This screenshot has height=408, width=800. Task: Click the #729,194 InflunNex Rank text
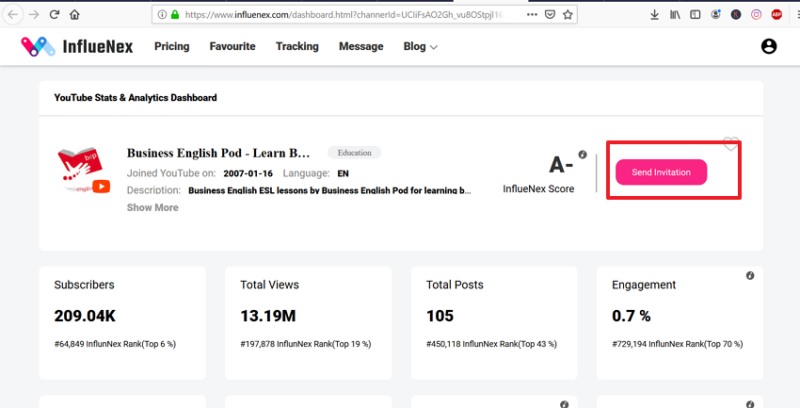click(678, 344)
